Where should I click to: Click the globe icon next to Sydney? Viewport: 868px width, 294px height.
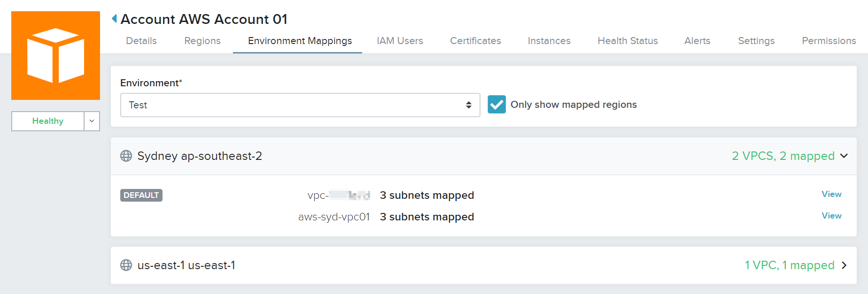click(126, 156)
